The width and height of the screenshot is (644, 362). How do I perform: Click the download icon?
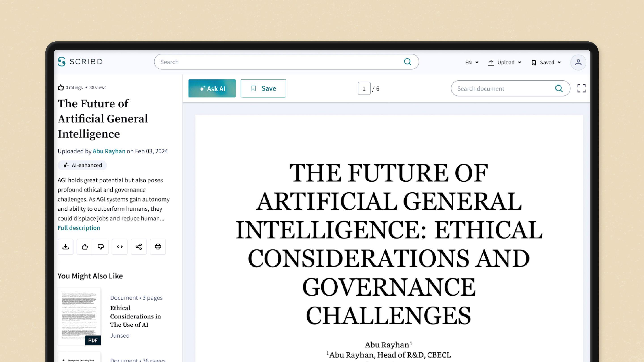(x=66, y=247)
